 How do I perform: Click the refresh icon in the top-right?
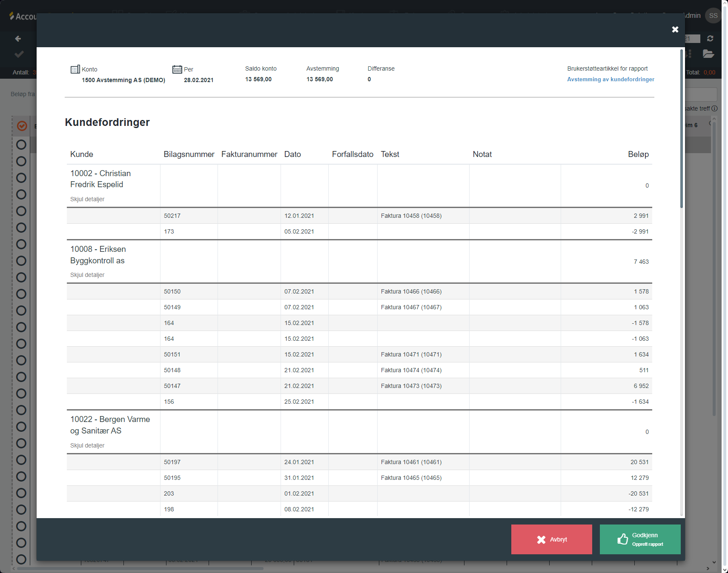[x=710, y=39]
